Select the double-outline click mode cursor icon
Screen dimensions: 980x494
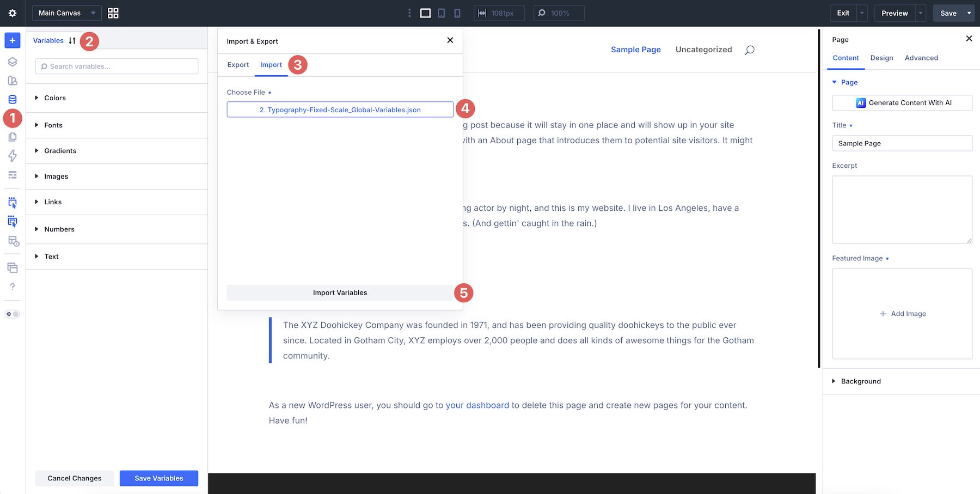(13, 221)
